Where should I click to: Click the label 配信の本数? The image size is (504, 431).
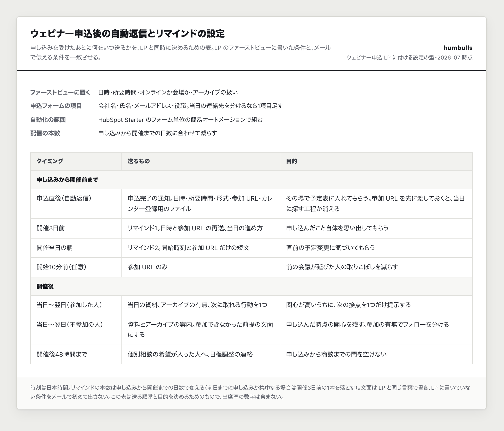tap(45, 133)
